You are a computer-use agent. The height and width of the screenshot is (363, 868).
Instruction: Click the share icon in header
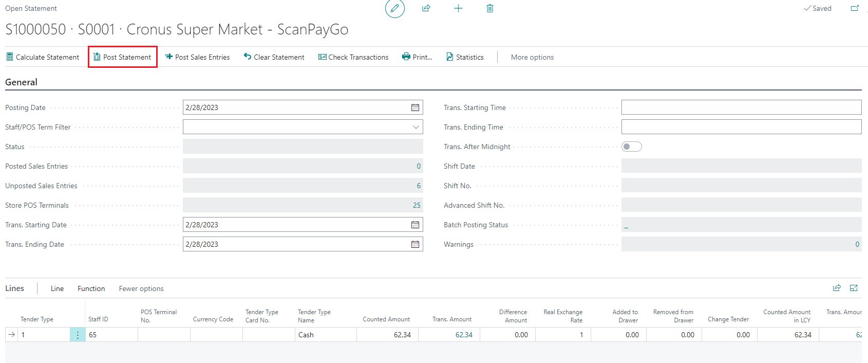pyautogui.click(x=426, y=8)
